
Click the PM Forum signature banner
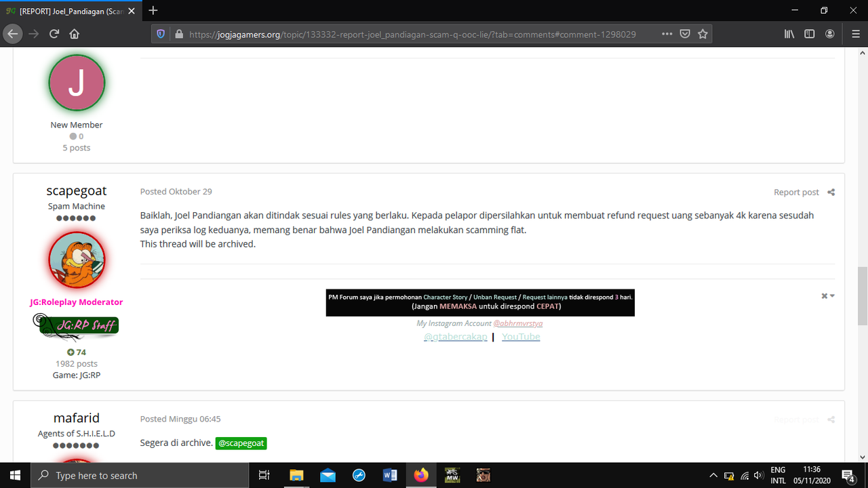pos(480,303)
